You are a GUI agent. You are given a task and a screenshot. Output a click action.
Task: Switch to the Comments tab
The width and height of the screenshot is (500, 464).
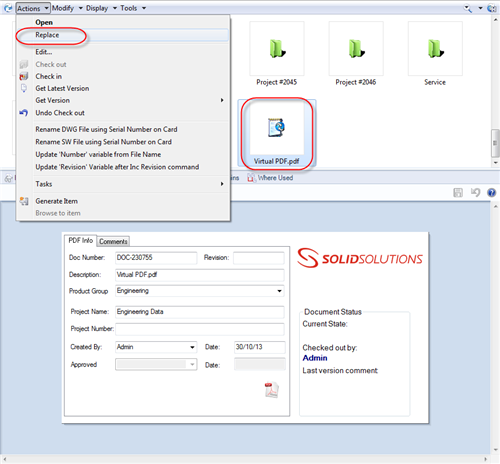[113, 241]
